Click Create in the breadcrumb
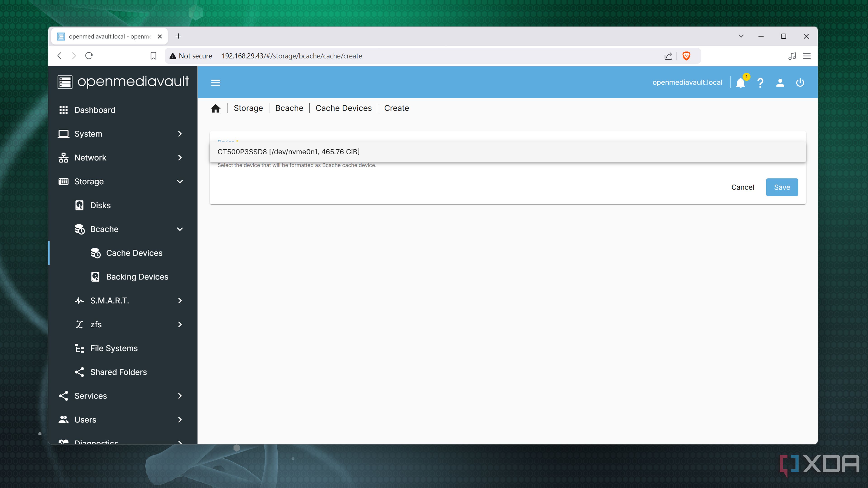 (396, 108)
